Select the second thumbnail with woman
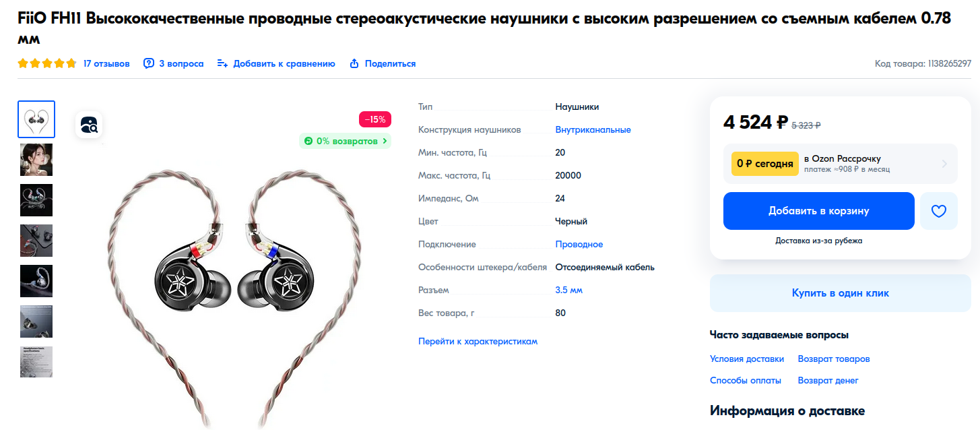This screenshot has width=980, height=430. [x=36, y=160]
